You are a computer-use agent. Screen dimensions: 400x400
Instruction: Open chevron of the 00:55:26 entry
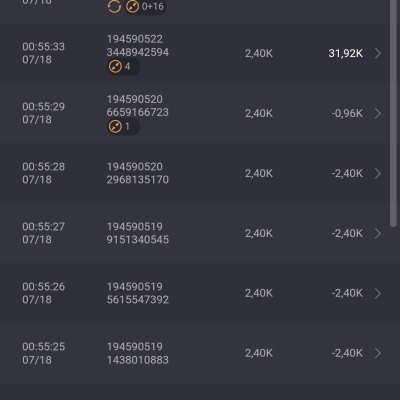click(x=378, y=293)
